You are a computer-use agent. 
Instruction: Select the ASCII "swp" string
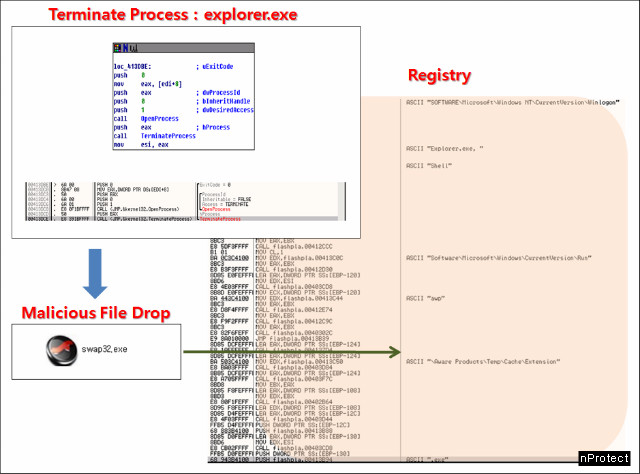pyautogui.click(x=425, y=298)
